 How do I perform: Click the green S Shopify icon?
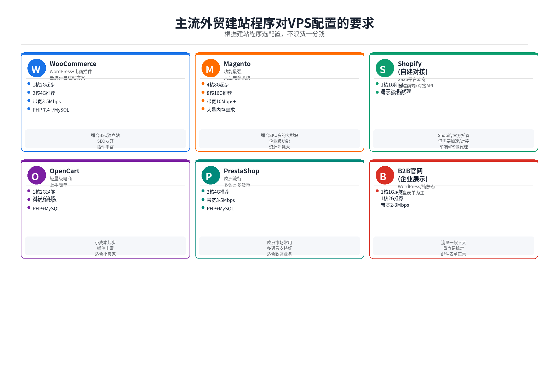tap(385, 68)
